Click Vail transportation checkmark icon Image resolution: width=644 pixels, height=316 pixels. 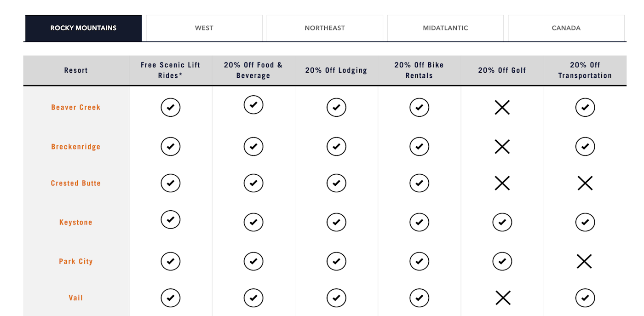coord(585,298)
